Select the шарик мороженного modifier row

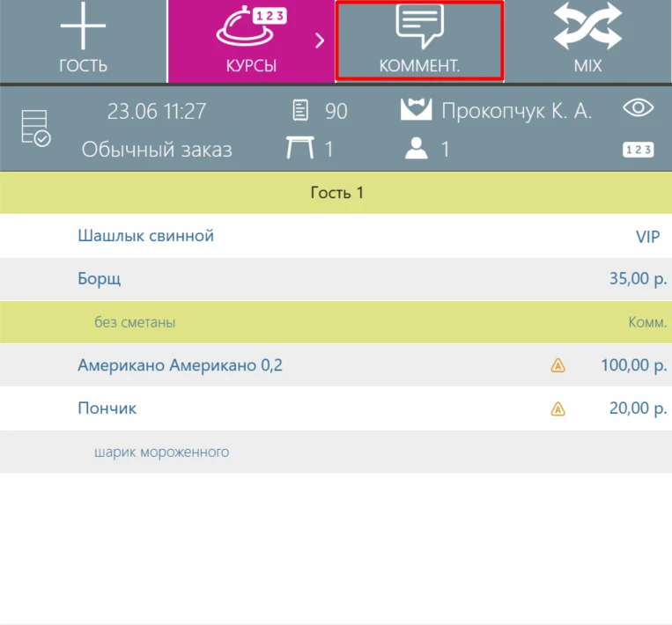(336, 452)
